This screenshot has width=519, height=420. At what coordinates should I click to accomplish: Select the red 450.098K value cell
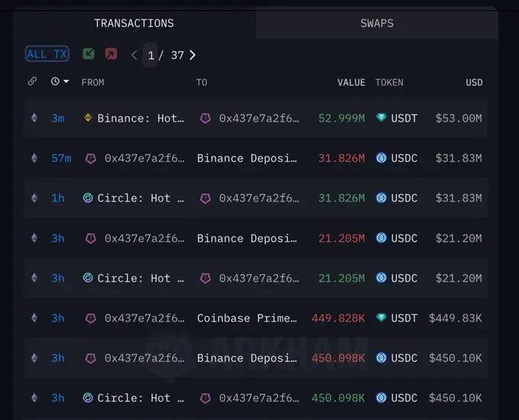(338, 358)
